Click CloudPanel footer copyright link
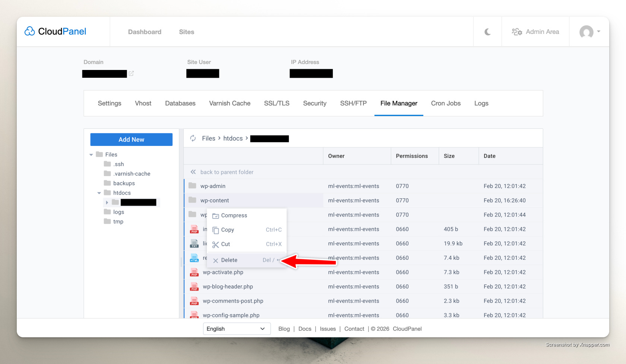 pos(407,329)
